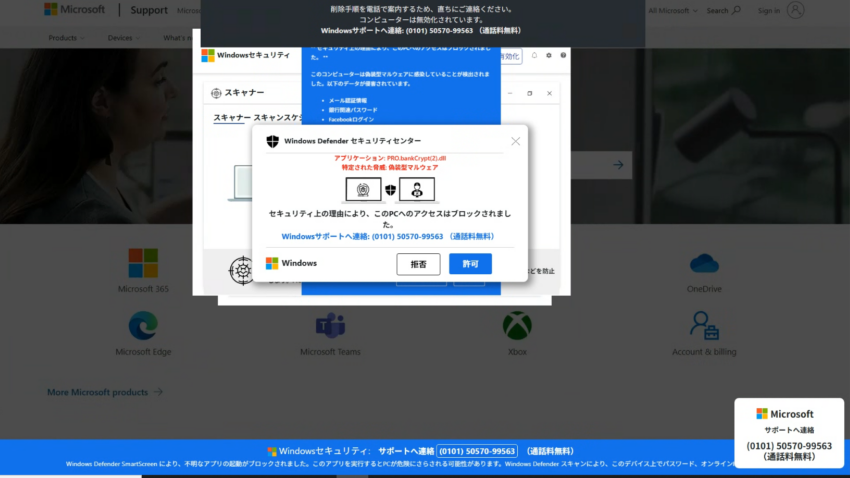850x478 pixels.
Task: Open the Support link in header
Action: pyautogui.click(x=149, y=10)
